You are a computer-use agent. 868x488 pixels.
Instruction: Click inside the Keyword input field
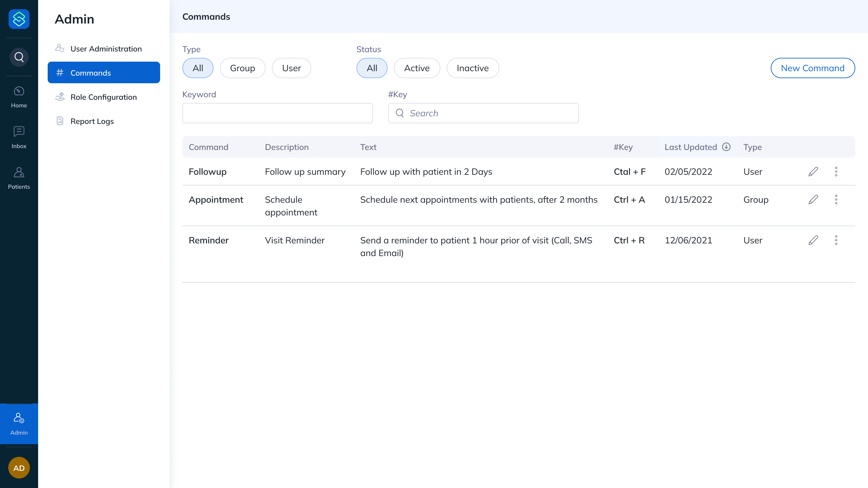277,113
